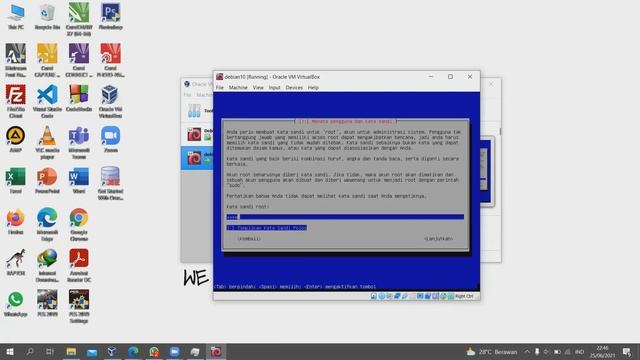
Task: Open the Input menu
Action: coord(274,88)
